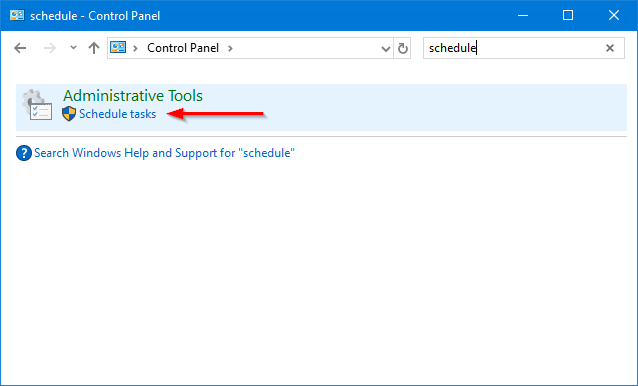Minimize the Control Panel window
This screenshot has width=638, height=386.
[523, 15]
